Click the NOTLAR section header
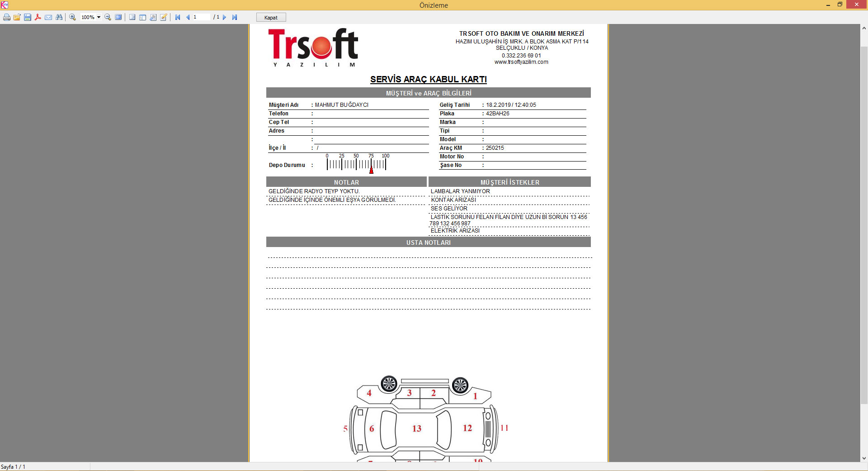This screenshot has height=471, width=868. coord(346,182)
